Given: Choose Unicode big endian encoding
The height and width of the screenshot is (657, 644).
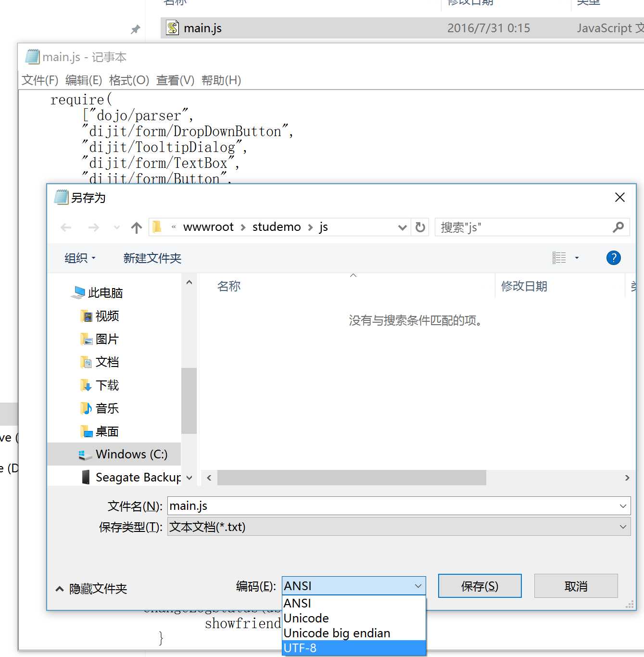Looking at the screenshot, I should tap(354, 633).
